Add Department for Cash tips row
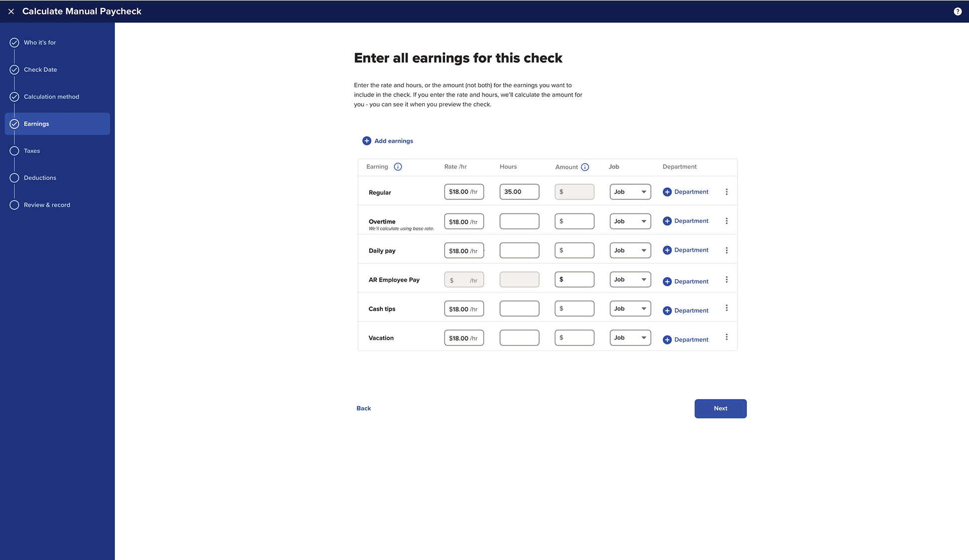This screenshot has height=560, width=969. pyautogui.click(x=686, y=311)
